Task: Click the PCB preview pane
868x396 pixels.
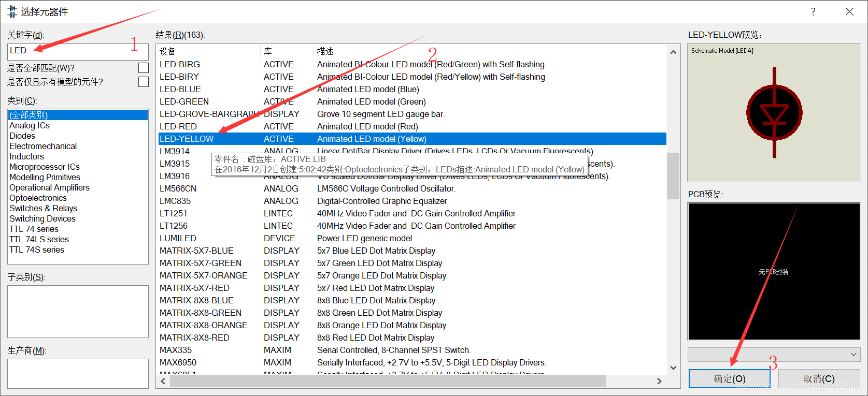Action: (774, 271)
